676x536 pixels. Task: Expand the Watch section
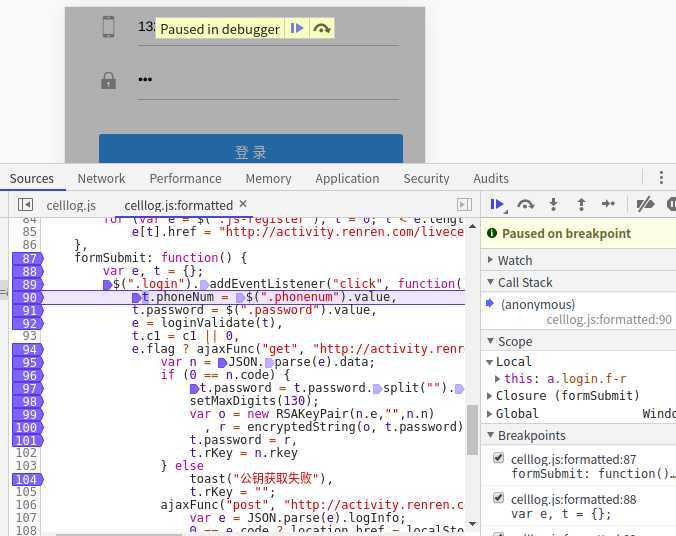(x=490, y=261)
